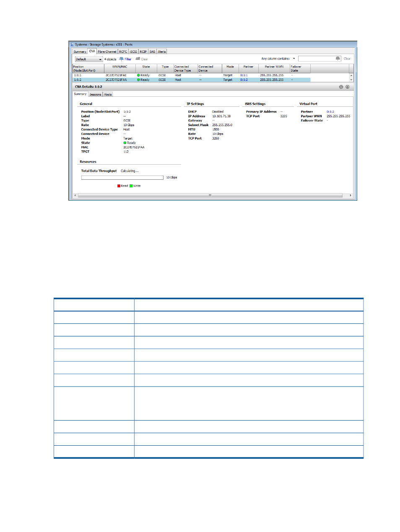
Task: Open the SAS tab
Action: [153, 52]
